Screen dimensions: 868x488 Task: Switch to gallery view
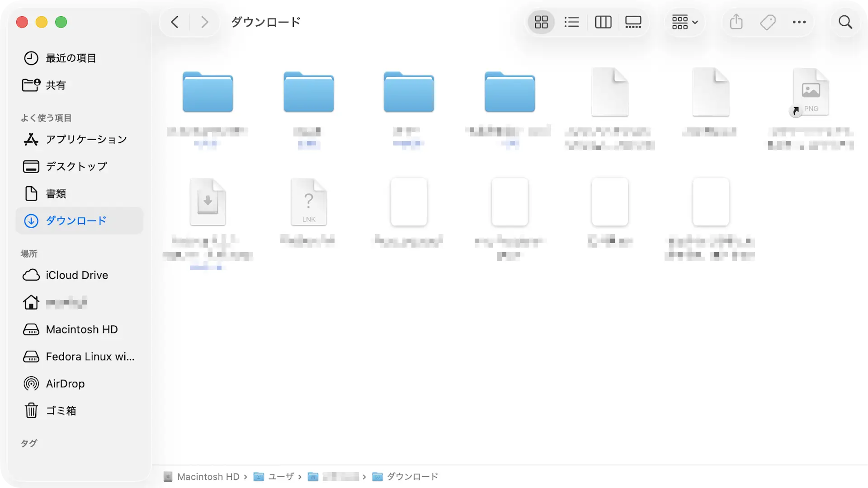coord(633,22)
